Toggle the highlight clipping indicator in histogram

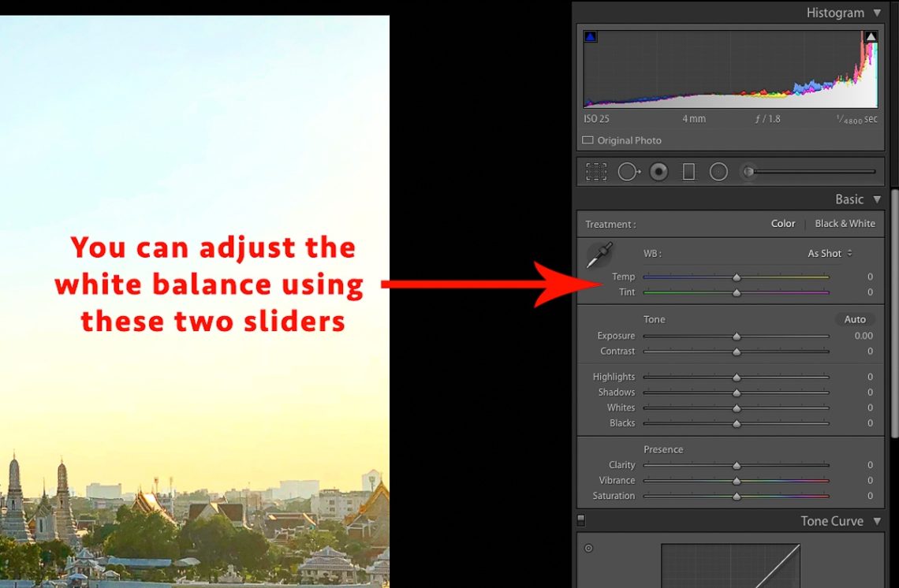pyautogui.click(x=871, y=37)
